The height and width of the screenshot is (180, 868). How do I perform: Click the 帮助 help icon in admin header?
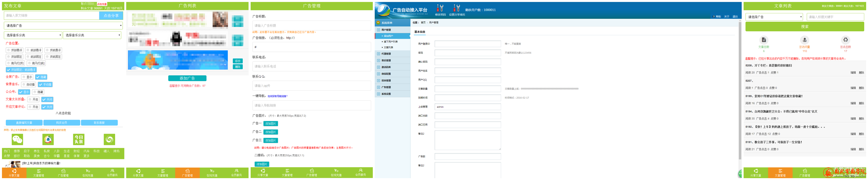coord(714,17)
